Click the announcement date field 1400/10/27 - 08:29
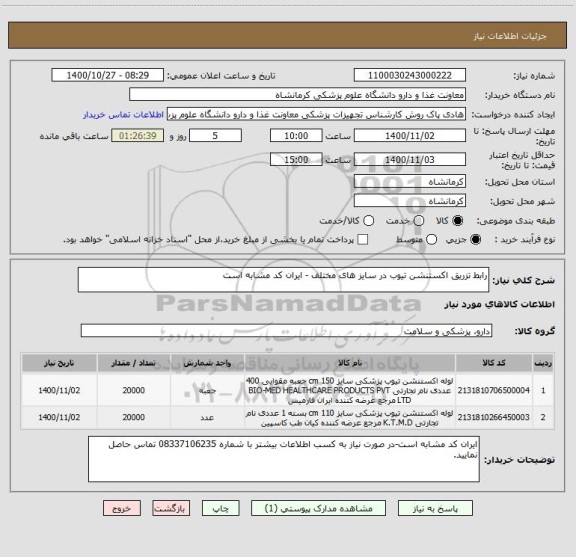This screenshot has width=576, height=557. click(108, 75)
